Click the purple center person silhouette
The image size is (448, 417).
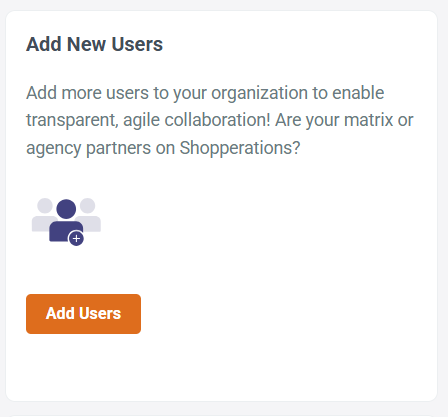66,221
